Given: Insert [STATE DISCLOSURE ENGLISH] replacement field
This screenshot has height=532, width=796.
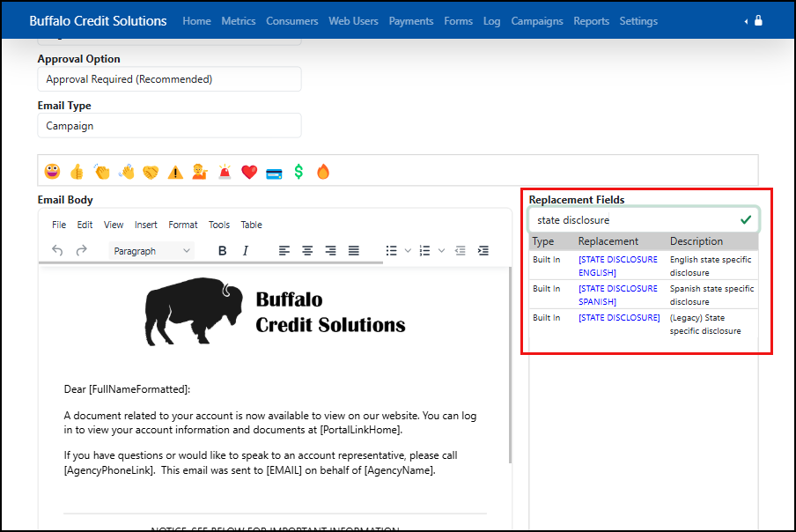Looking at the screenshot, I should point(618,265).
